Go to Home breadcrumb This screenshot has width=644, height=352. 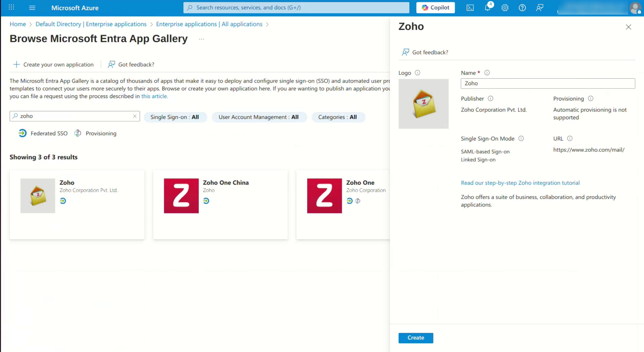click(18, 24)
